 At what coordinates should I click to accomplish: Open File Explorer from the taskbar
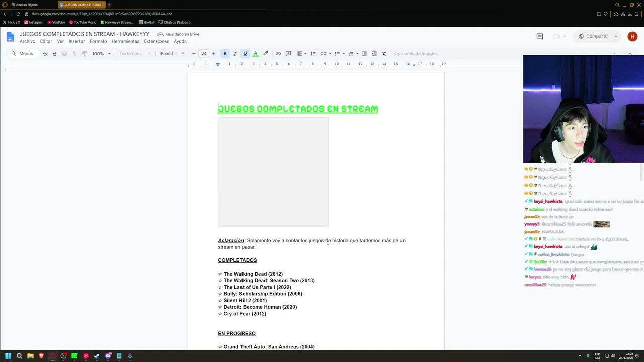pos(30,356)
